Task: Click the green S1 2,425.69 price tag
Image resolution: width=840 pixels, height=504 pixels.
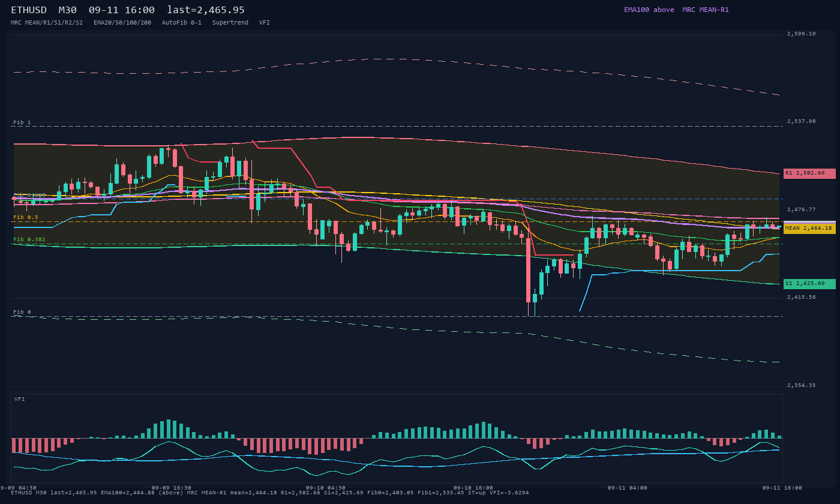Action: (x=809, y=284)
